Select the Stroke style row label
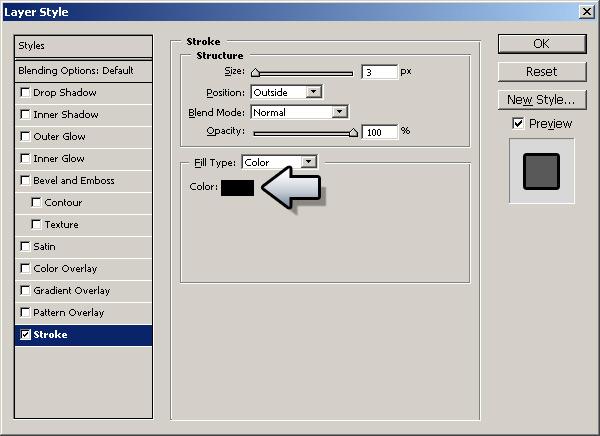The width and height of the screenshot is (600, 436). [50, 335]
